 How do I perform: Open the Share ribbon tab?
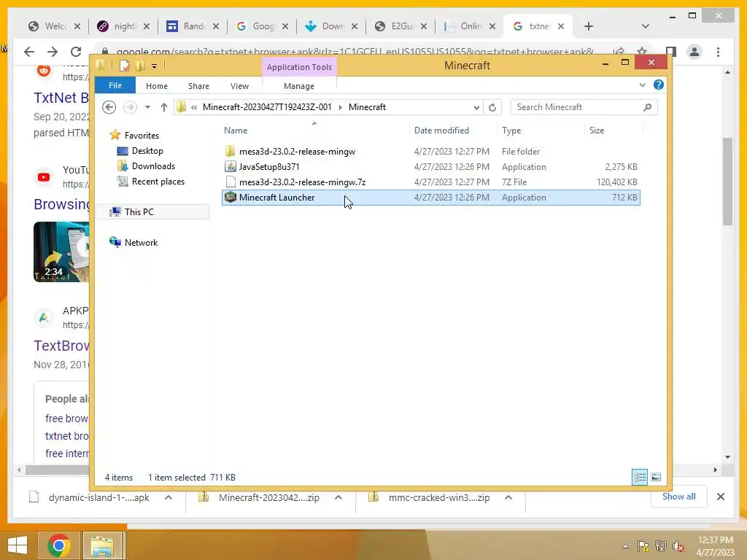coord(198,86)
